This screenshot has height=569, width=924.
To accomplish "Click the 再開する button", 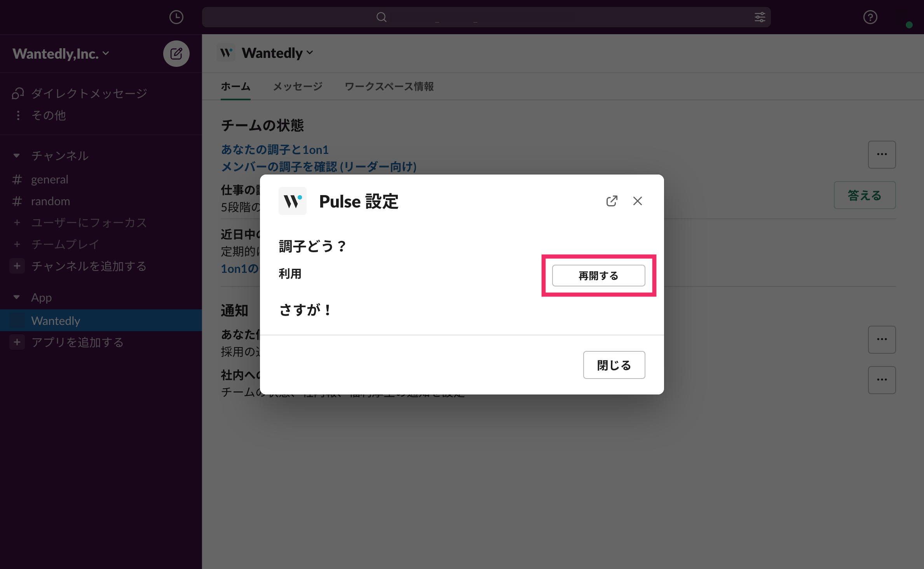I will [599, 276].
